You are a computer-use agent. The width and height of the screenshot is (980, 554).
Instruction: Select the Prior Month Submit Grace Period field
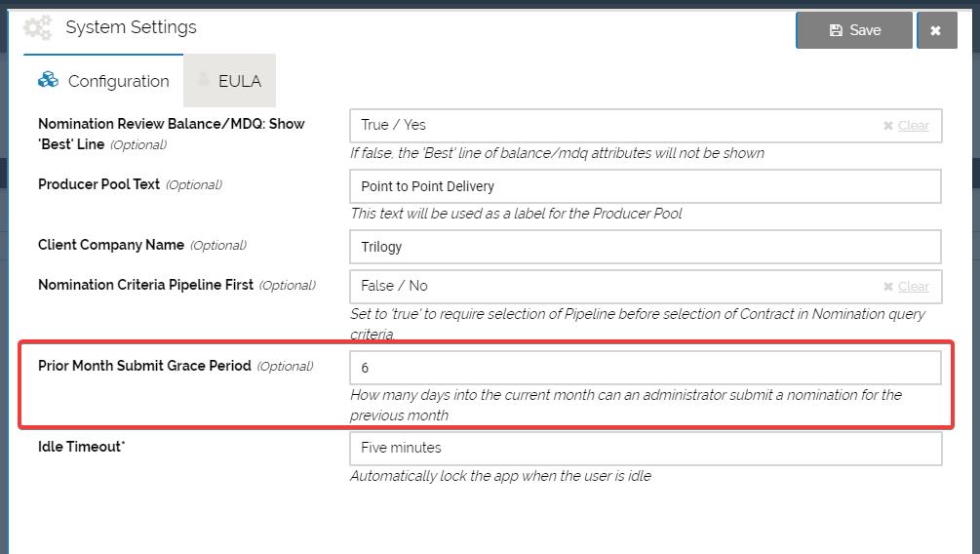coord(644,368)
